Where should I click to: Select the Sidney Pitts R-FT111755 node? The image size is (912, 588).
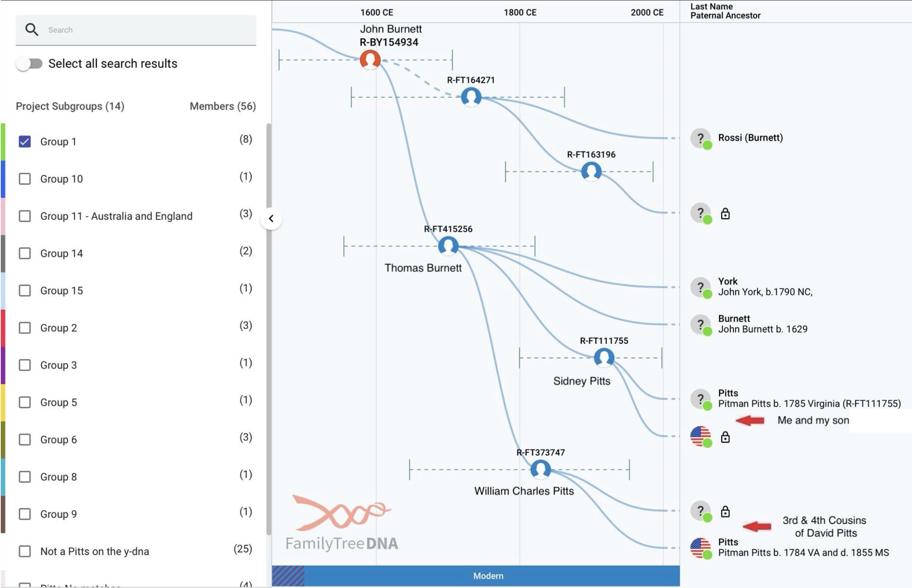[x=604, y=358]
